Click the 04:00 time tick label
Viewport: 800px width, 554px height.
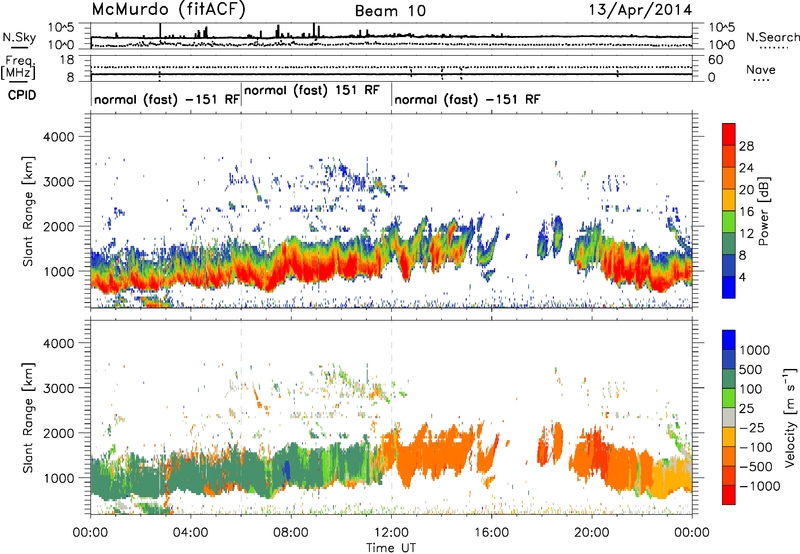click(190, 533)
